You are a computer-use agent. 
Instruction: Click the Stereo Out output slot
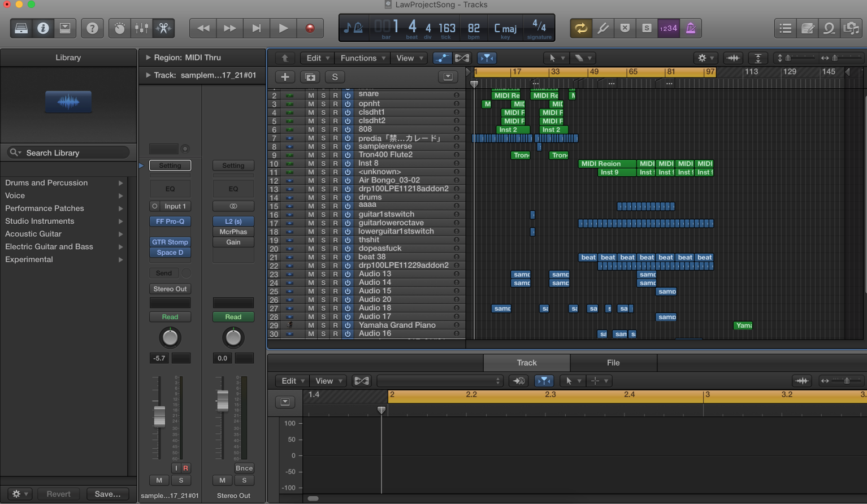pyautogui.click(x=170, y=289)
